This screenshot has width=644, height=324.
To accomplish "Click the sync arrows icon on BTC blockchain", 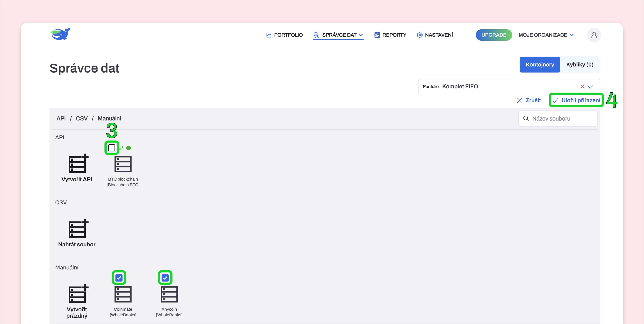I will click(x=121, y=148).
